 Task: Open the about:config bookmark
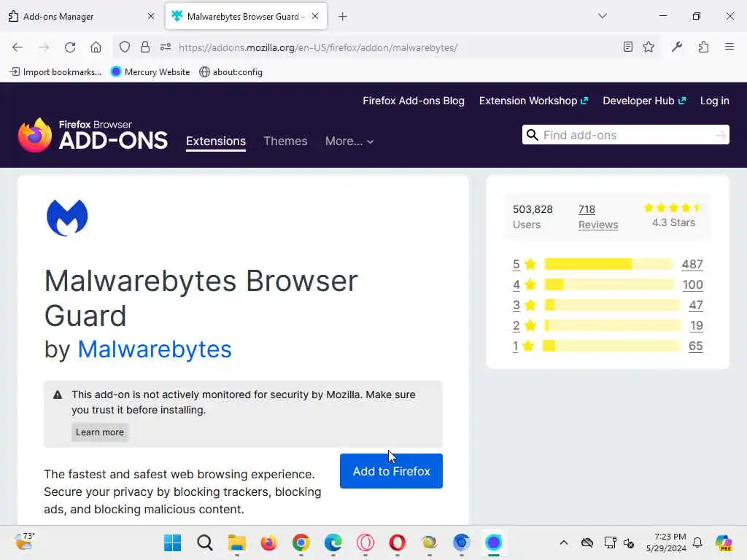pyautogui.click(x=231, y=72)
